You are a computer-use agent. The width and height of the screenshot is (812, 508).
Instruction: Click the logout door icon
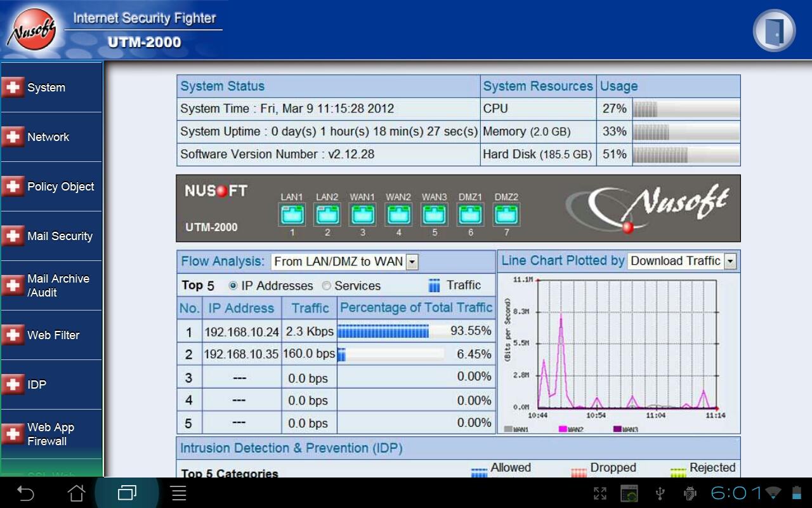774,30
